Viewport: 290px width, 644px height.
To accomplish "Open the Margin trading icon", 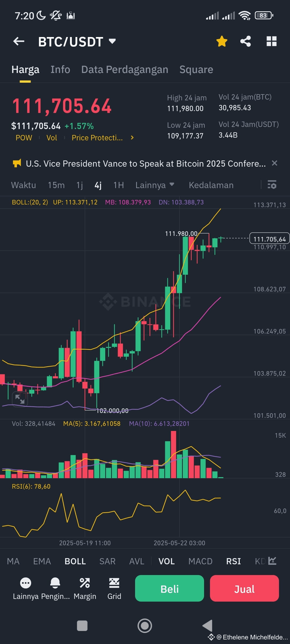I will pyautogui.click(x=85, y=583).
